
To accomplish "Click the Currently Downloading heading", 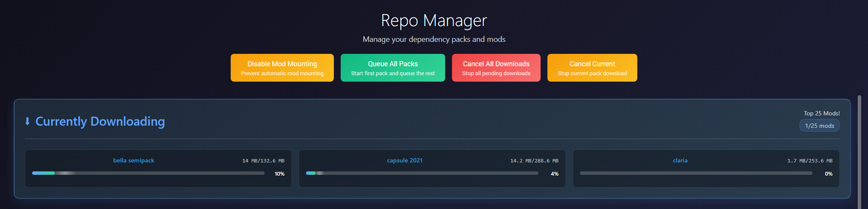I will point(100,121).
